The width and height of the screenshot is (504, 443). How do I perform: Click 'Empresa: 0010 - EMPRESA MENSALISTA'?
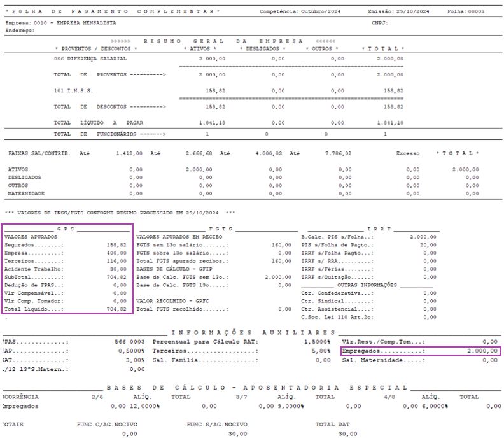60,23
